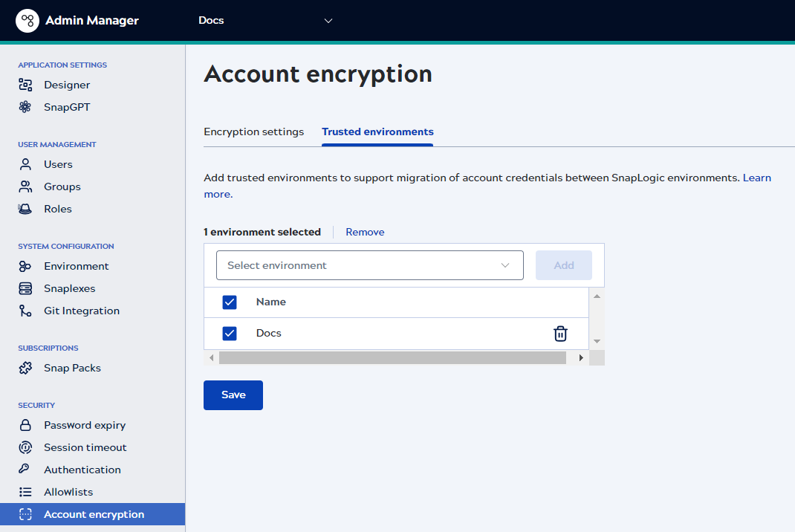Click the Admin Manager infinity logo

pos(27,20)
